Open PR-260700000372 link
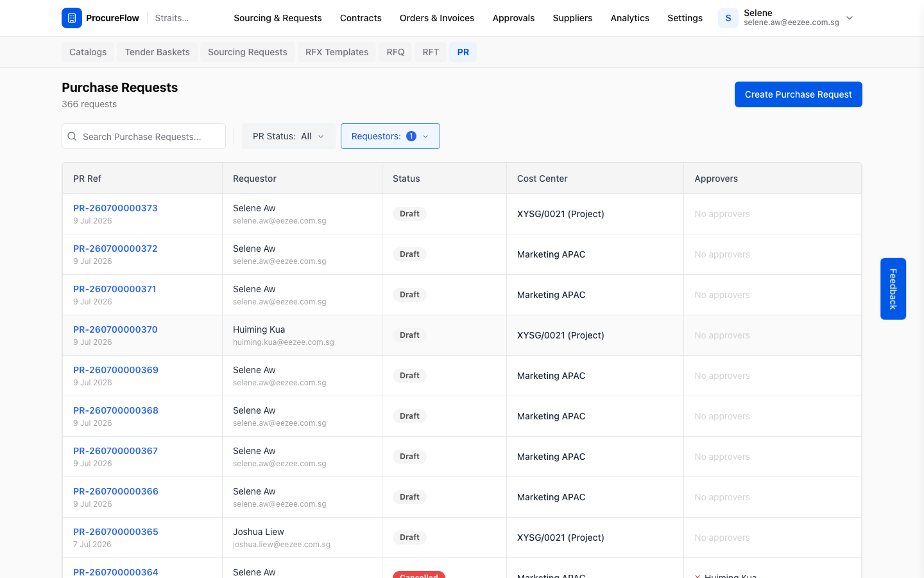Viewport: 924px width, 578px height. point(116,249)
